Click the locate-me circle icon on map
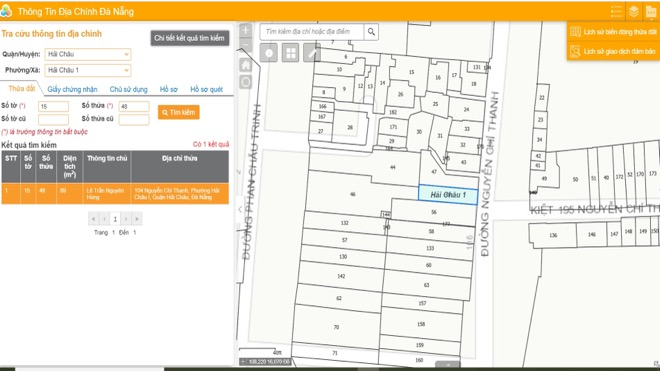The height and width of the screenshot is (371, 660). [x=246, y=82]
